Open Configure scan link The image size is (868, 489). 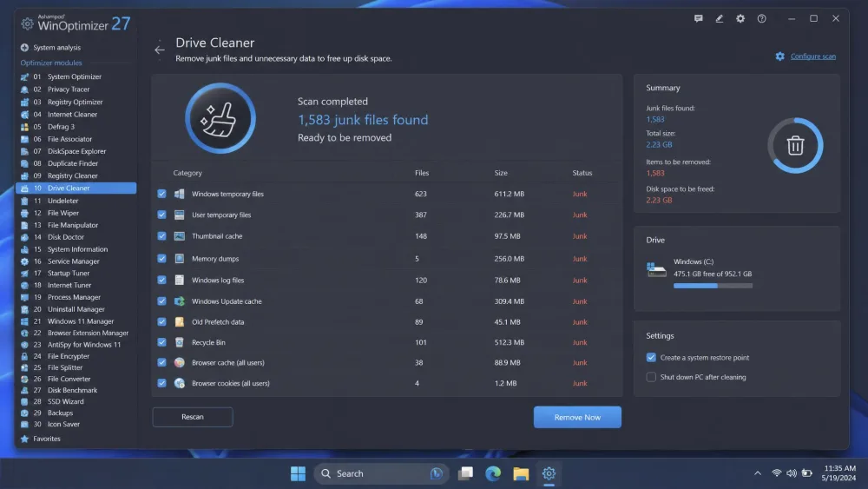(x=812, y=56)
